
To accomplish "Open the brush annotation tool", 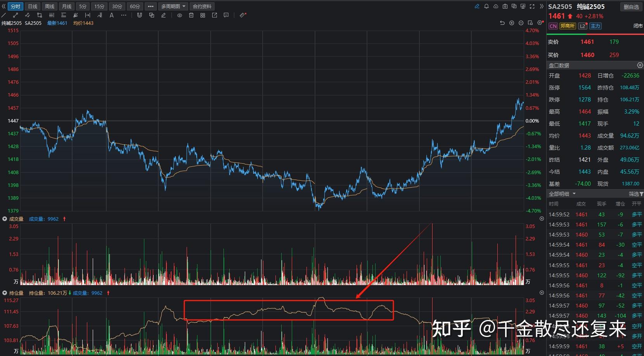I will click(164, 15).
